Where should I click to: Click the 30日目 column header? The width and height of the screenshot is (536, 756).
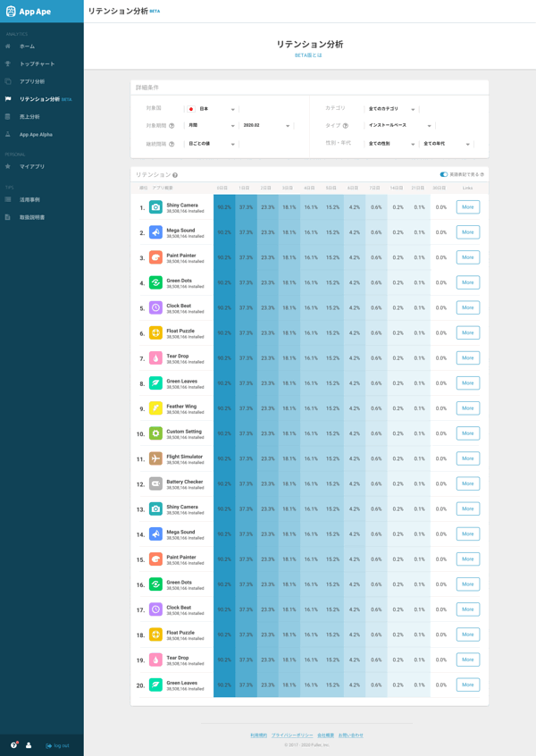(440, 188)
